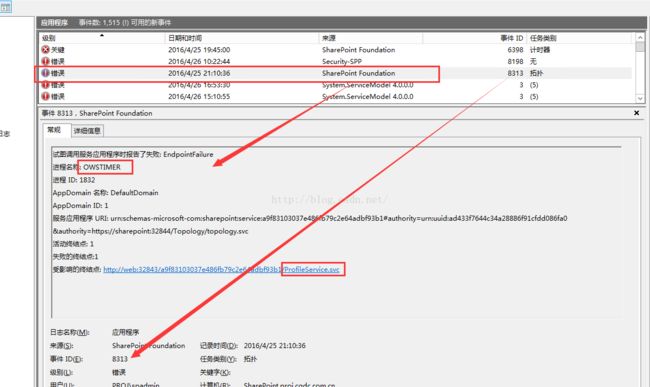Click the error icon in the 16:53:30 row

[46, 85]
